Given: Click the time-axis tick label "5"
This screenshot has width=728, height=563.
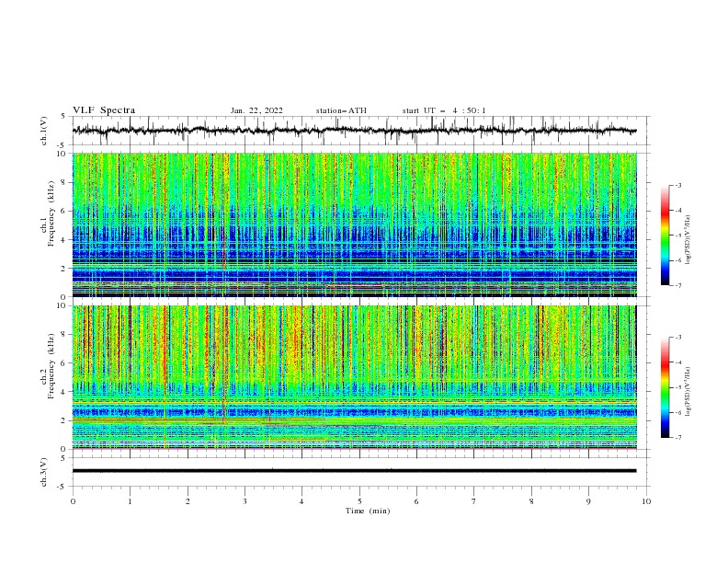Looking at the screenshot, I should pos(359,501).
